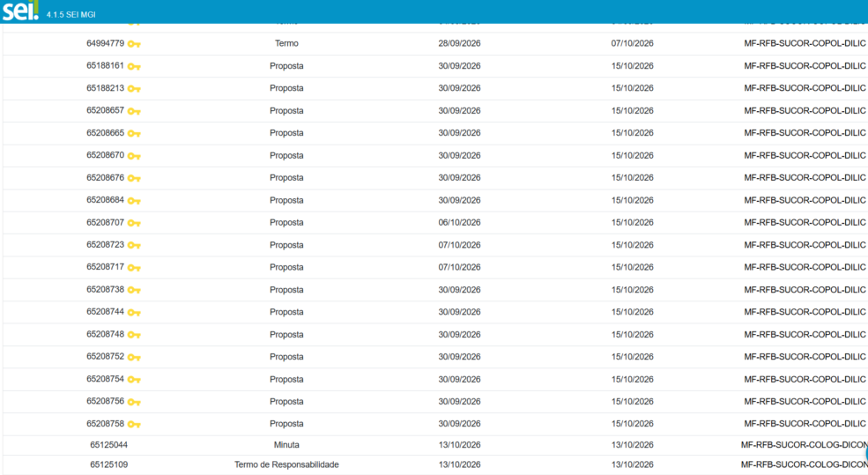868x475 pixels.
Task: Click key icon beside document 65208754
Action: (134, 380)
